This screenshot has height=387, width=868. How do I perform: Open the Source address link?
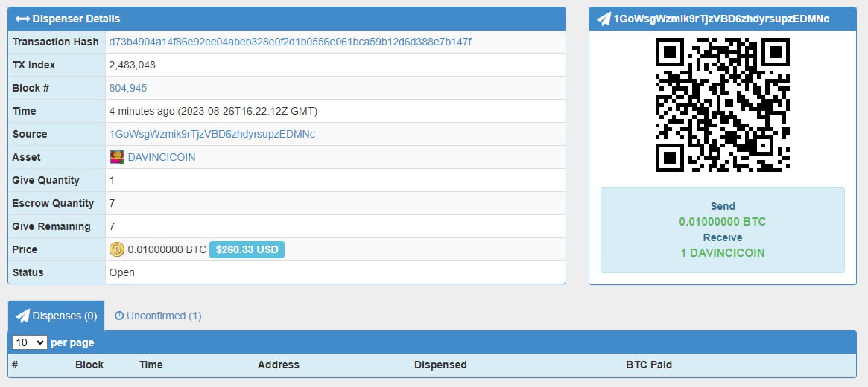212,134
